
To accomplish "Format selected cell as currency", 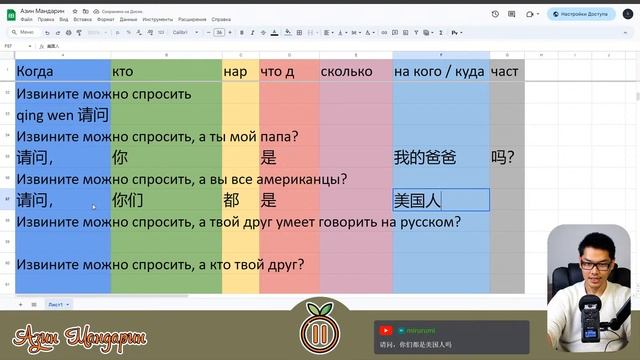I will (118, 33).
